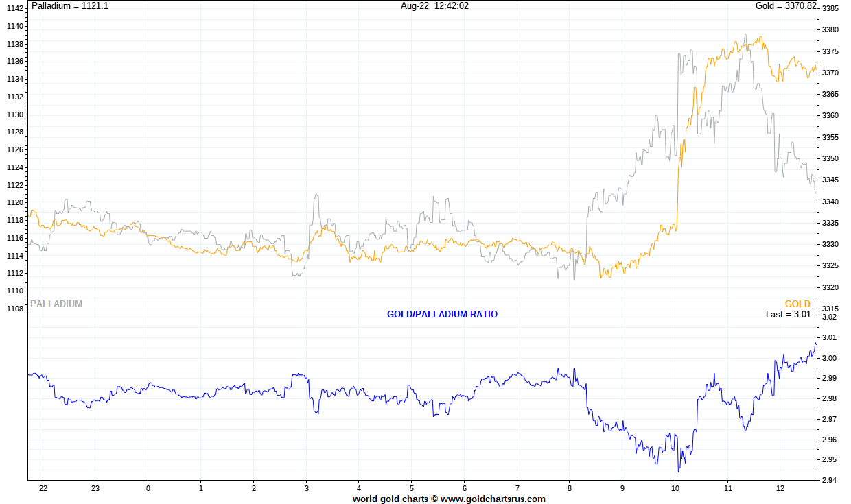
Task: Click the 'GOLD/PALLADIUM RATIO' title
Action: coord(443,314)
